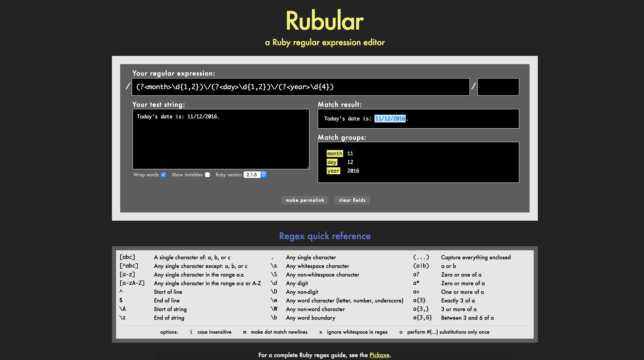
Task: Enable the Show invisibles checkbox
Action: [207, 175]
